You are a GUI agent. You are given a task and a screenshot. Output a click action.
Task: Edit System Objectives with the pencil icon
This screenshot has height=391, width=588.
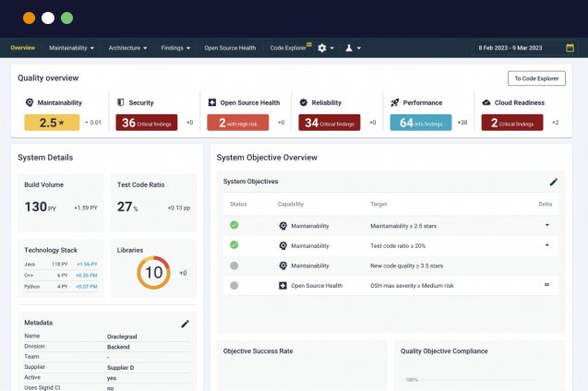tap(554, 182)
